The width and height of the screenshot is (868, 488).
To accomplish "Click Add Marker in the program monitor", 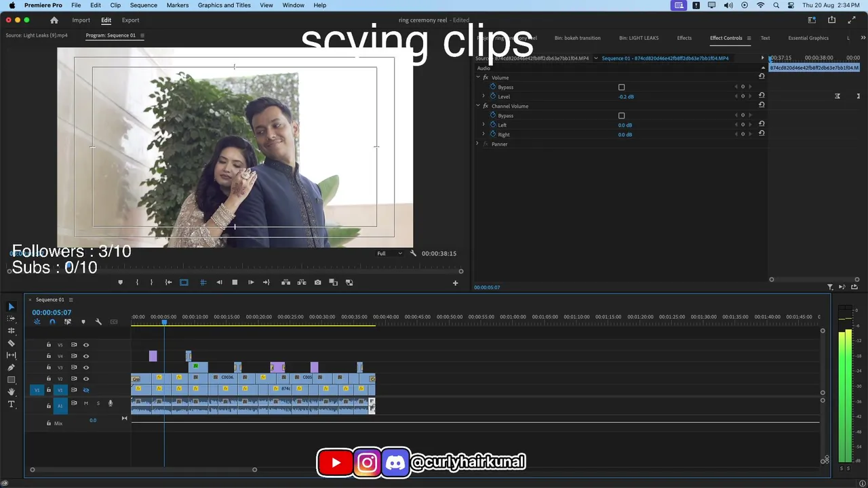I will coord(121,283).
